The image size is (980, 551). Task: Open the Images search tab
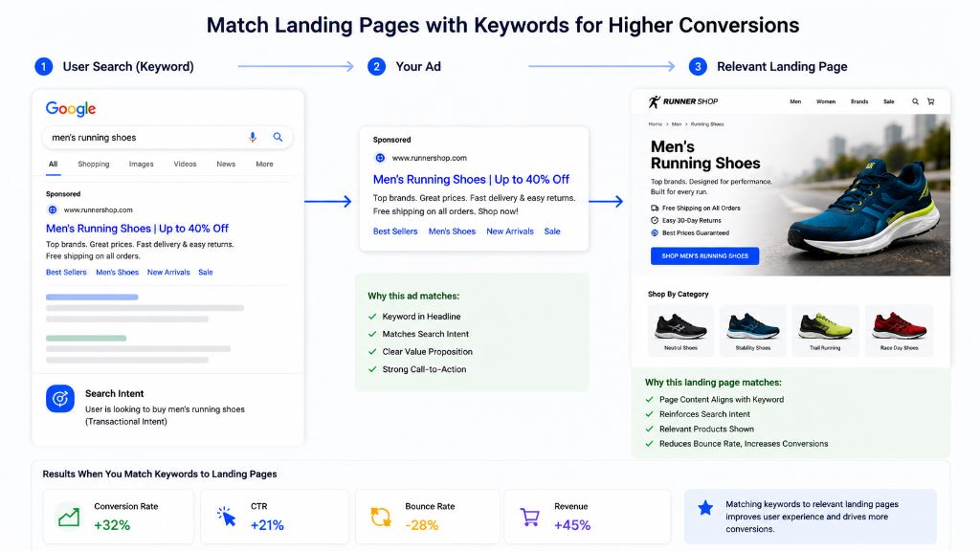(x=142, y=164)
